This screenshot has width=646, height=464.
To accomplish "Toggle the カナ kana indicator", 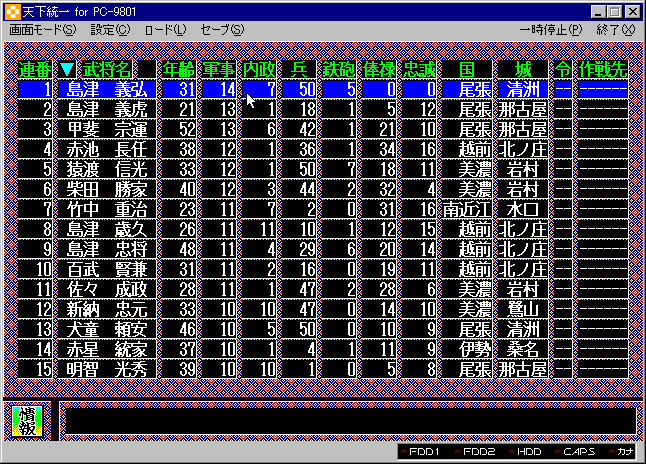I will pyautogui.click(x=623, y=453).
